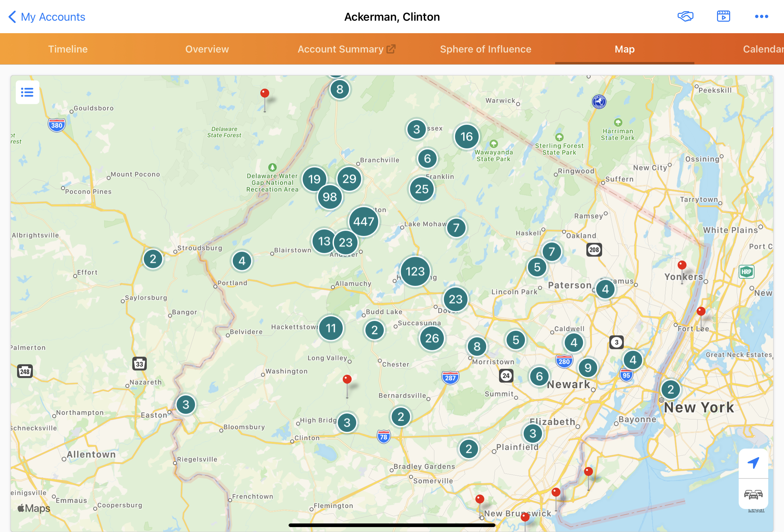Switch to the Overview tab
The width and height of the screenshot is (784, 532).
207,49
